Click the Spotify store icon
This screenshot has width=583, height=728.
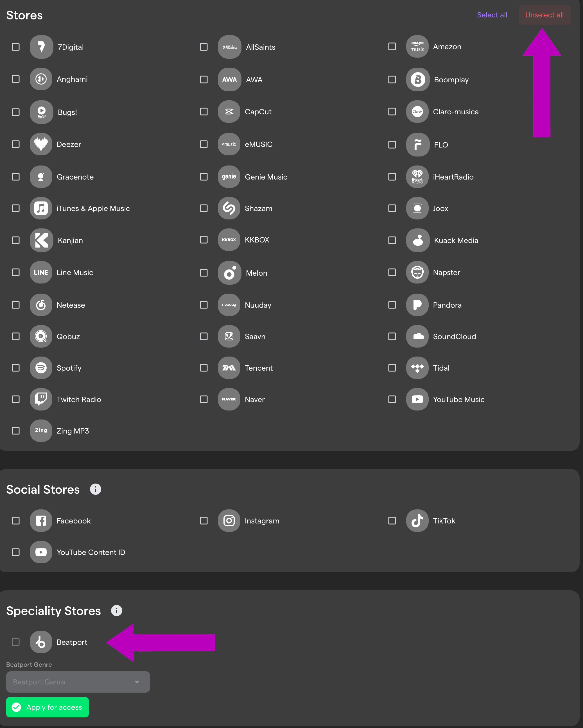(x=41, y=368)
